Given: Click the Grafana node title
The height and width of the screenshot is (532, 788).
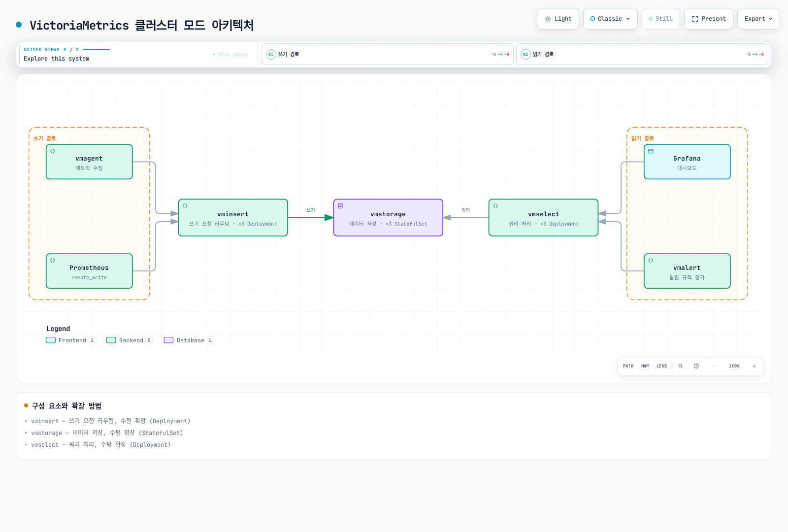Looking at the screenshot, I should (x=687, y=159).
